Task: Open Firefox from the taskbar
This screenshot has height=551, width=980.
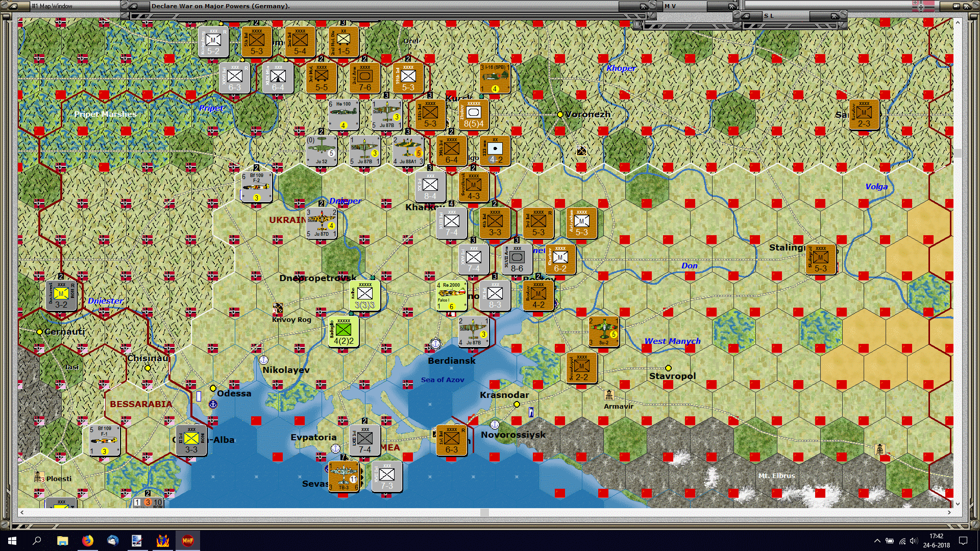Action: (x=87, y=540)
